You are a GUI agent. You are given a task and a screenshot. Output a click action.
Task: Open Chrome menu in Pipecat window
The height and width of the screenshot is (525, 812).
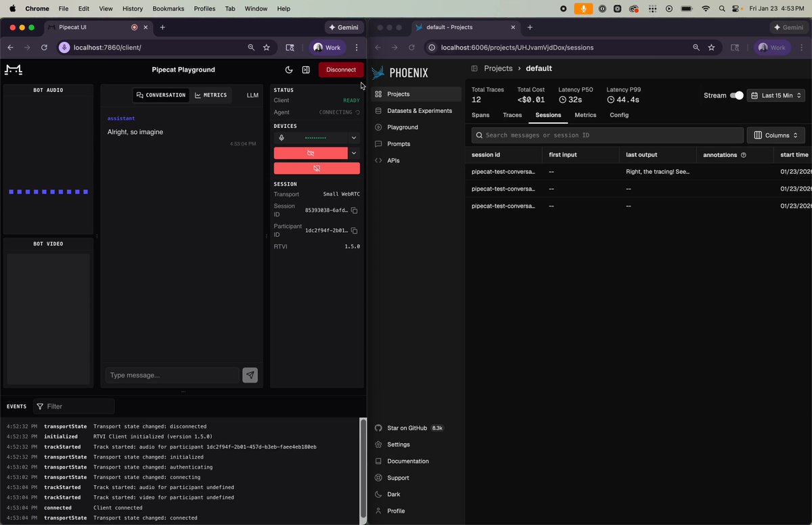357,47
